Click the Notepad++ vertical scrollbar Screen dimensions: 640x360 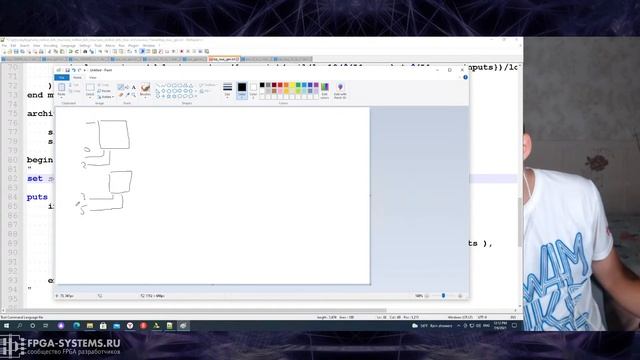point(520,222)
